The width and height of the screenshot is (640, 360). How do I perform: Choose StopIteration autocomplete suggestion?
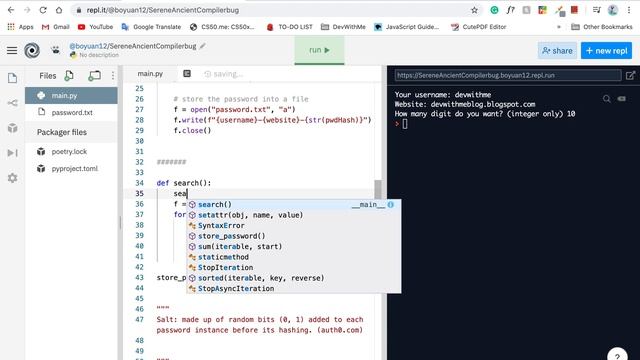(x=293, y=268)
